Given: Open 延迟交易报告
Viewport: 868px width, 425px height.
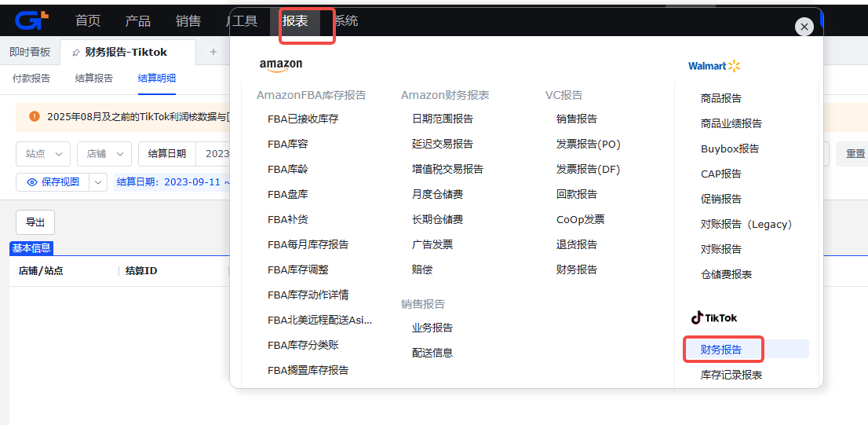Looking at the screenshot, I should (x=443, y=144).
